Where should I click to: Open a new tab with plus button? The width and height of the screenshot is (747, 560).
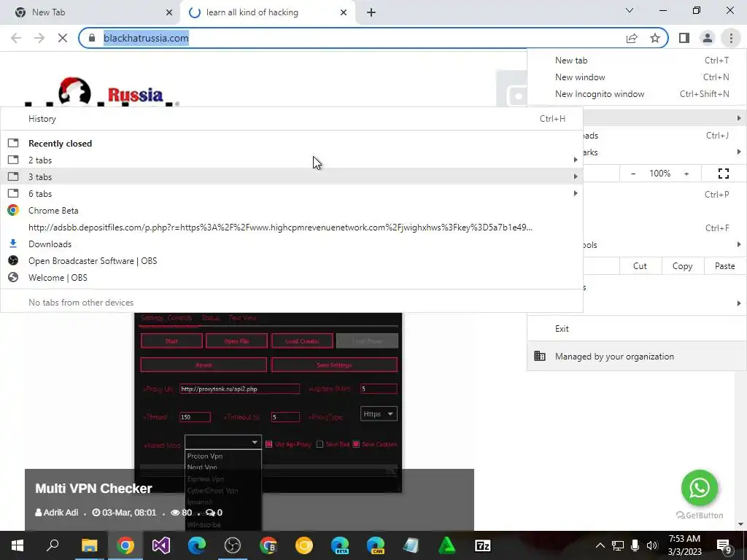click(371, 12)
